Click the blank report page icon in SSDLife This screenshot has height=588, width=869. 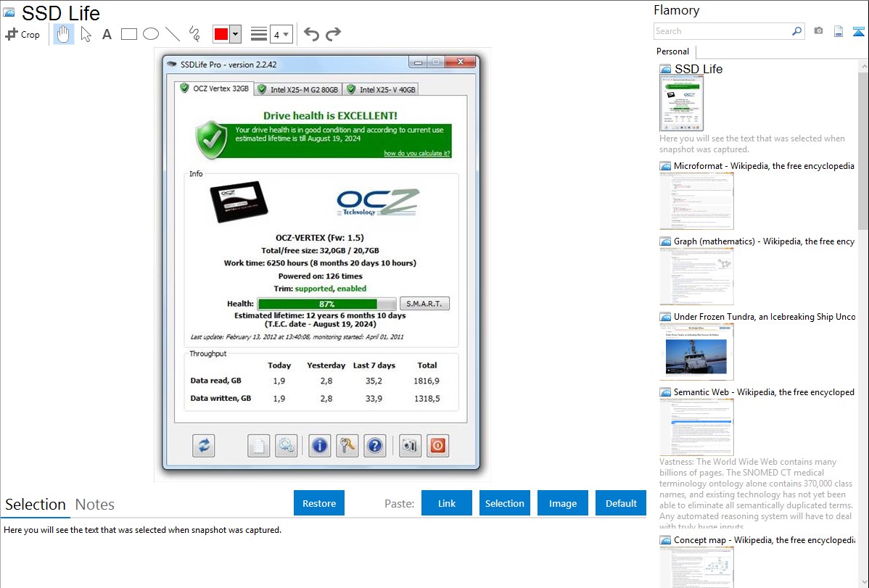pyautogui.click(x=258, y=446)
